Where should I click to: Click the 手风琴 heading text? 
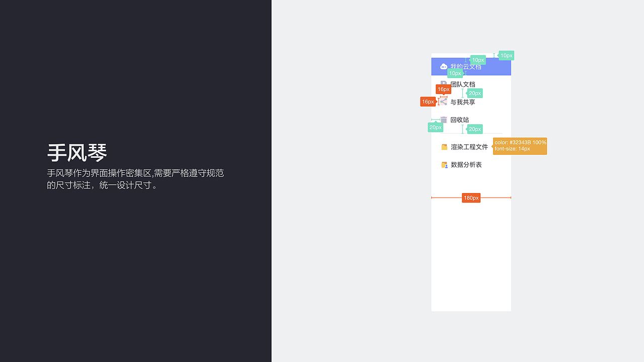click(77, 152)
